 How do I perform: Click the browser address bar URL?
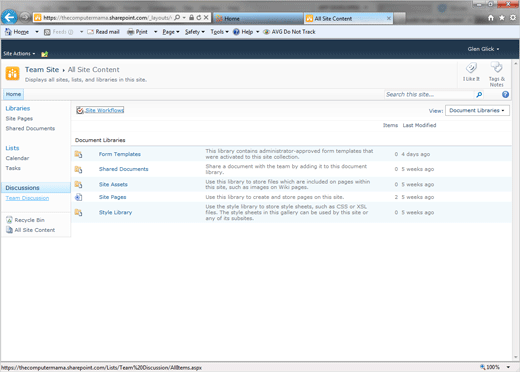[x=107, y=18]
